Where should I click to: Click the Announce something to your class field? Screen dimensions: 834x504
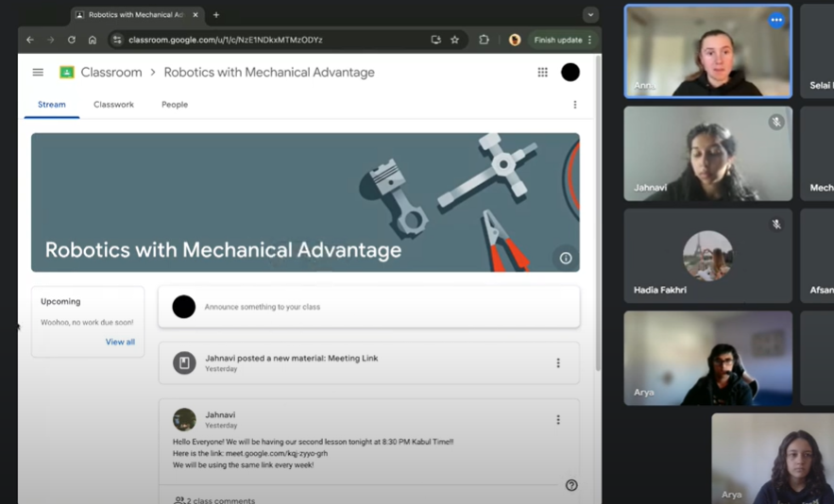pyautogui.click(x=368, y=307)
